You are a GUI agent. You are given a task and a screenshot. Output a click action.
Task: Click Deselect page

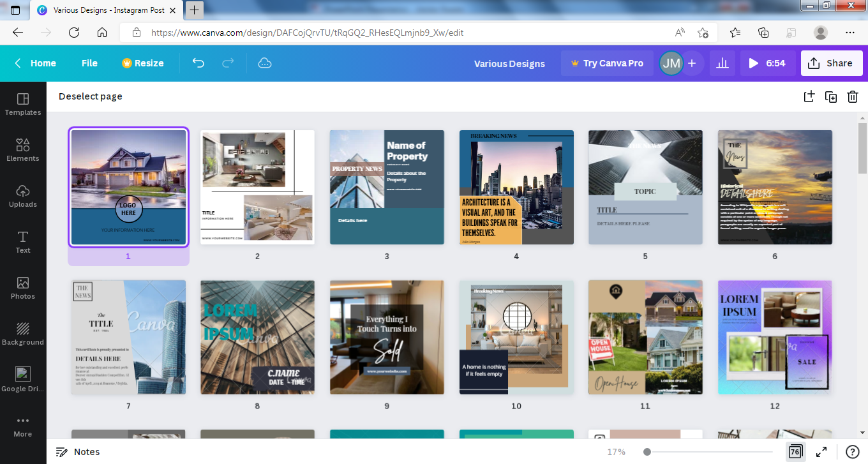pos(91,96)
